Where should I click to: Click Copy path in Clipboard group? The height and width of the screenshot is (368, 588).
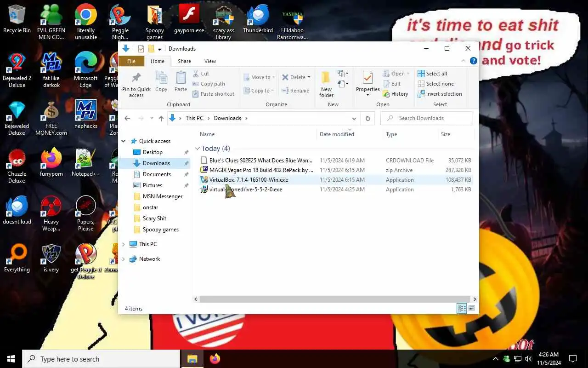coord(209,84)
